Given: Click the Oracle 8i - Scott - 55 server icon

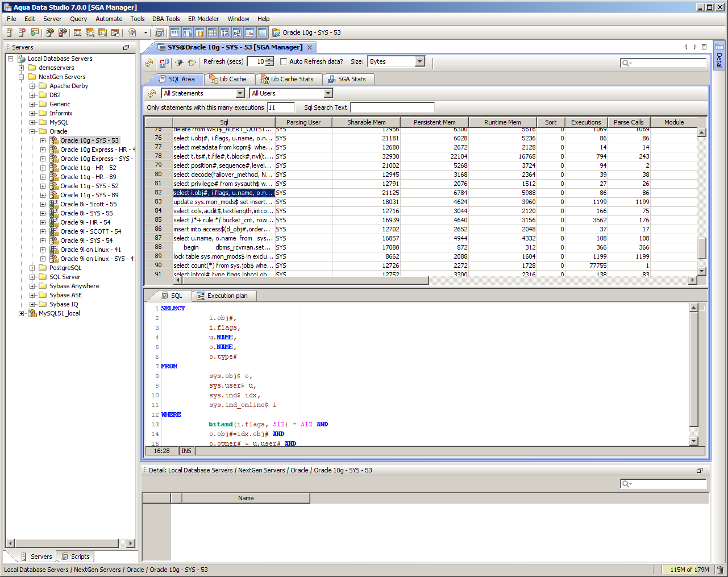Looking at the screenshot, I should 54,204.
